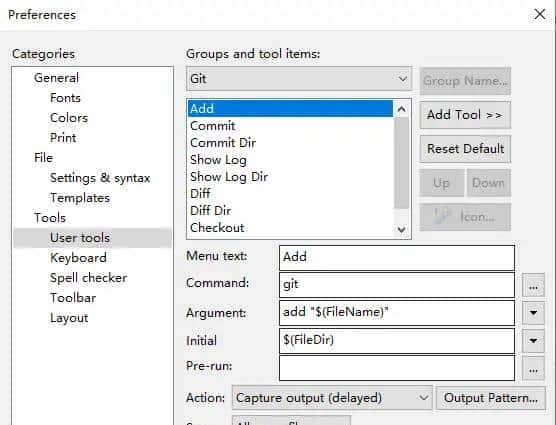Focus the Pre-run input field
This screenshot has width=556, height=425.
pos(397,368)
